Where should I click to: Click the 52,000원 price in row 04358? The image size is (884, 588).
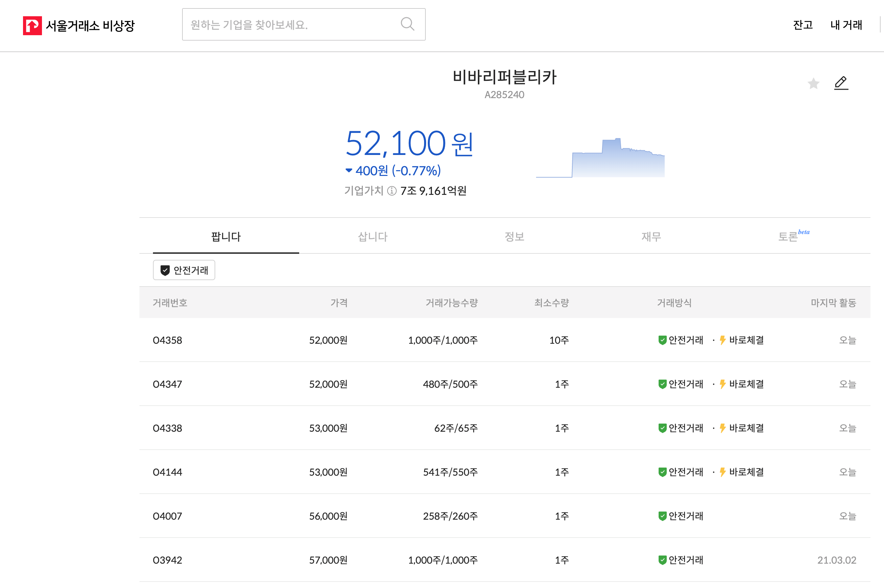pyautogui.click(x=328, y=340)
